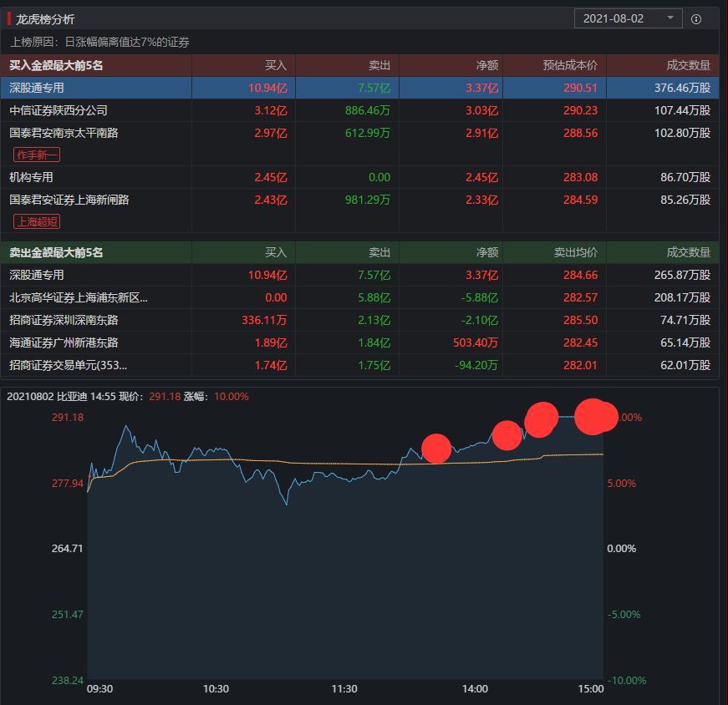Select 北京高华证券上海浦东新区 row
728x705 pixels.
(360, 297)
